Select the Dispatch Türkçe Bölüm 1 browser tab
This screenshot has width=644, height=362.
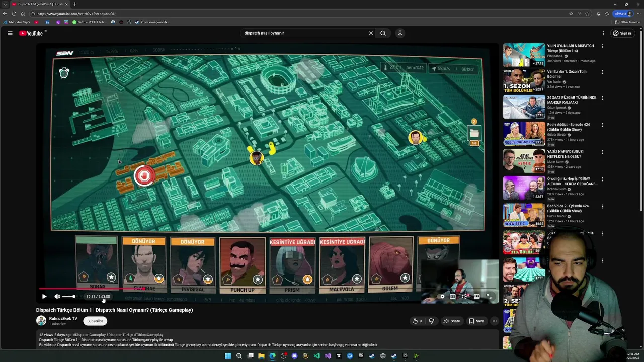click(x=39, y=4)
